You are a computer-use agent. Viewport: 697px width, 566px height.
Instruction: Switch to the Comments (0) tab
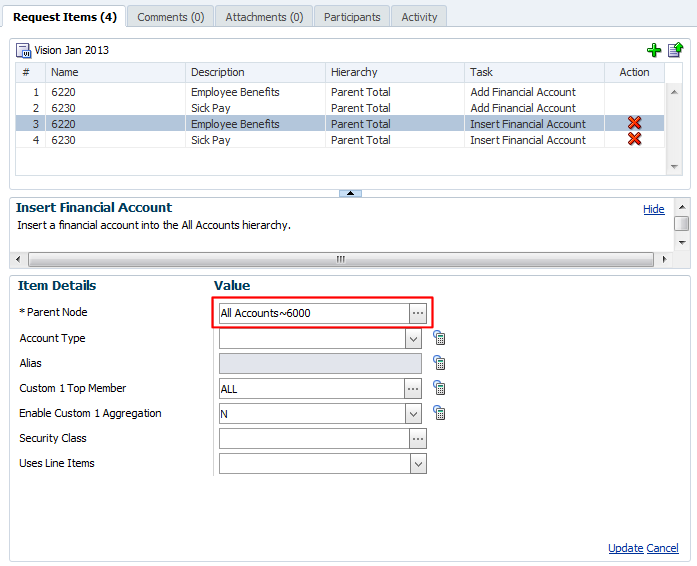click(x=170, y=17)
